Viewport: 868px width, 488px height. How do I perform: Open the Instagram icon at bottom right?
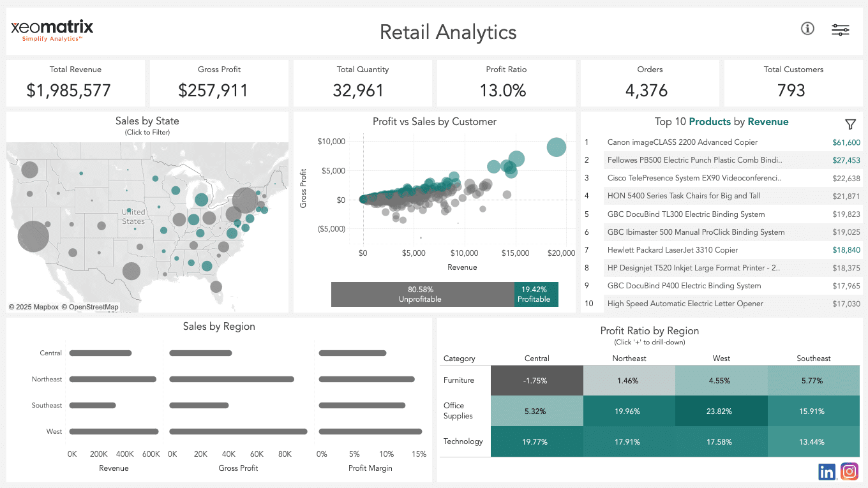coord(849,471)
